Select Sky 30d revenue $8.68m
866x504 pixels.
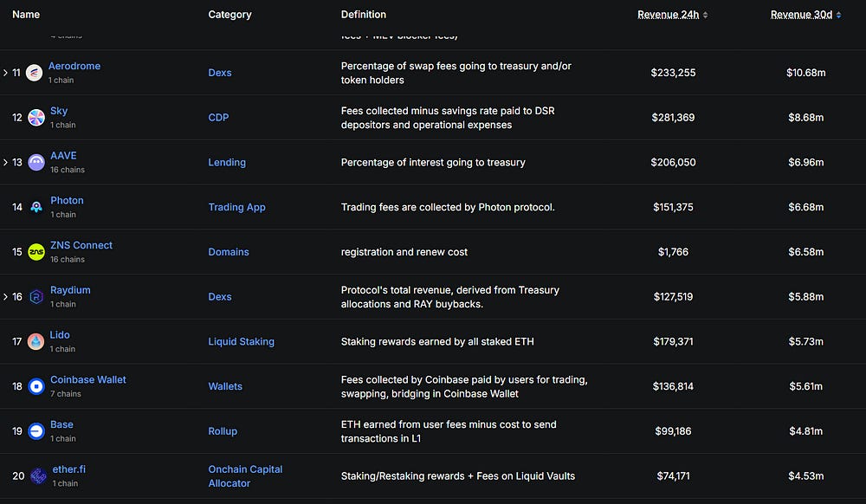(x=806, y=118)
